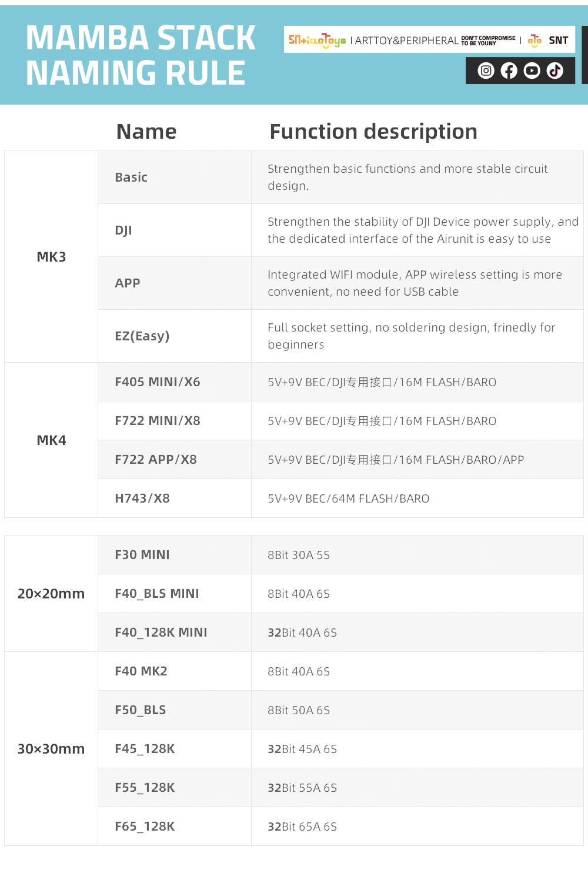Select the 20×20mm size cell

51,594
